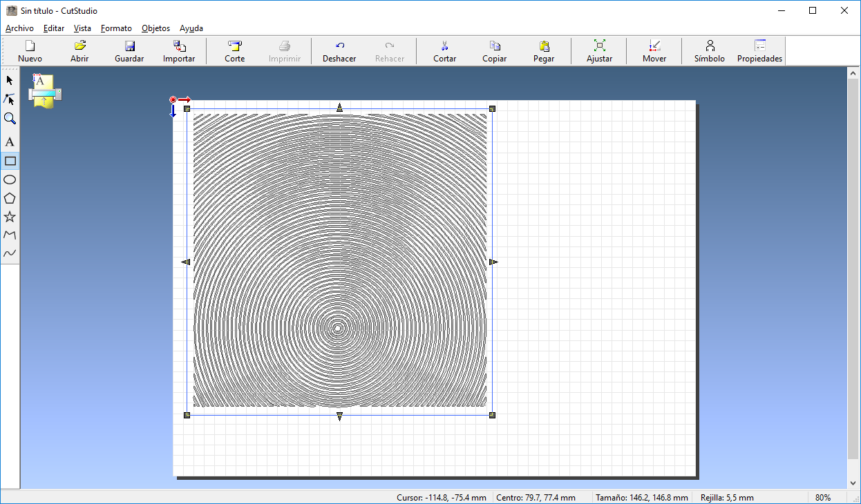Choose the star shape tool
861x504 pixels.
(x=10, y=217)
